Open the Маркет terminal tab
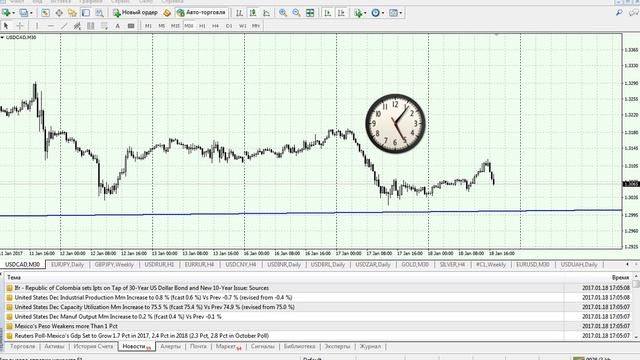Screen dimensions: 640x360 229,347
